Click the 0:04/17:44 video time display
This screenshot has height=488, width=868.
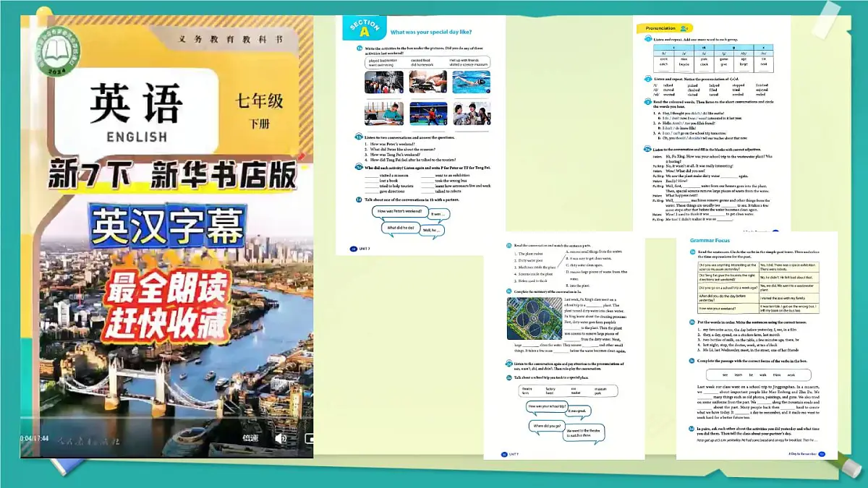coord(34,438)
